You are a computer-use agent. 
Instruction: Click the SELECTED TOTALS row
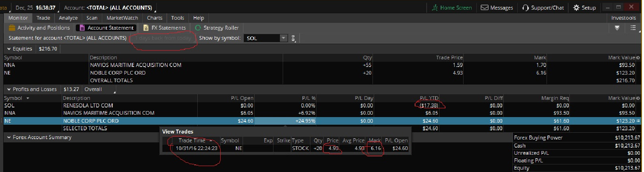pos(321,128)
